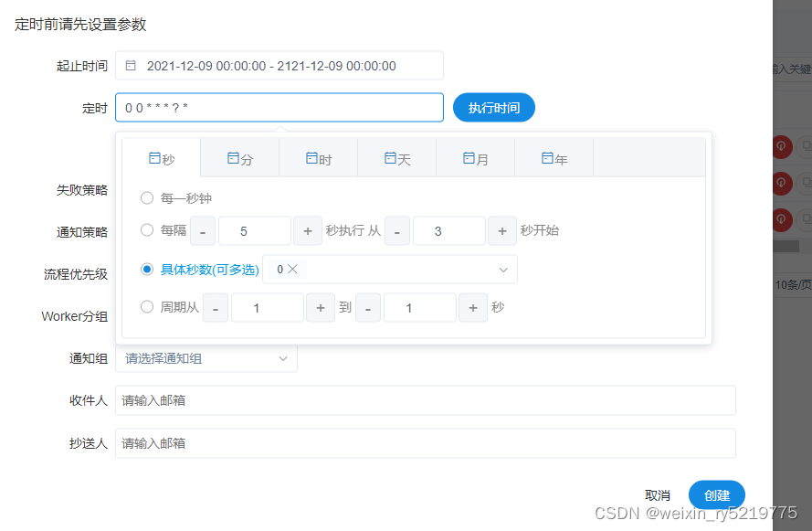Increase the 周期从 start value
The image size is (812, 531).
[x=321, y=308]
